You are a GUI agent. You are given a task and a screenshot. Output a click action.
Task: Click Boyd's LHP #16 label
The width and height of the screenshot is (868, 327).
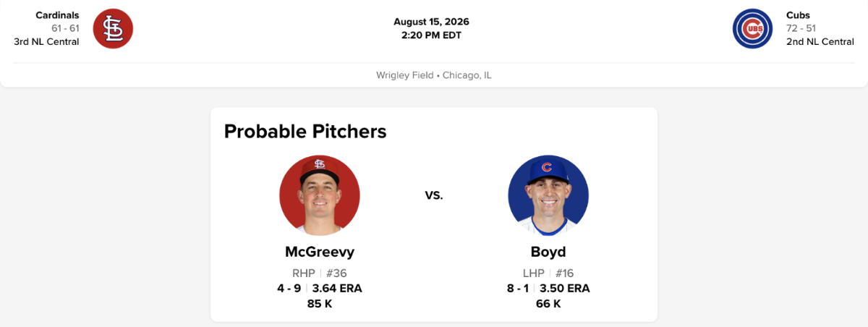pos(548,273)
